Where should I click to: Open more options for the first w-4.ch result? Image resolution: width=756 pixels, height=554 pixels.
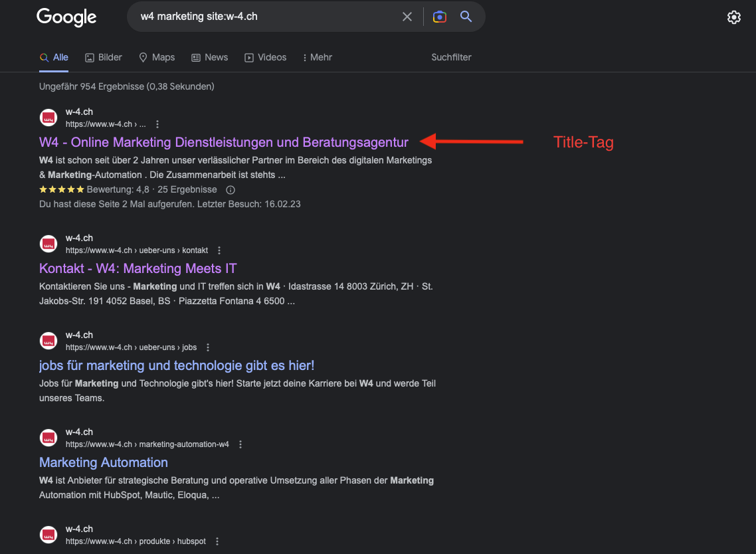[x=157, y=124]
